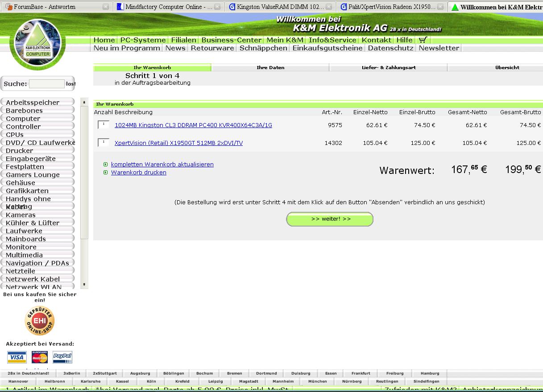Open Mainboards category
This screenshot has height=392, width=543.
[37, 239]
